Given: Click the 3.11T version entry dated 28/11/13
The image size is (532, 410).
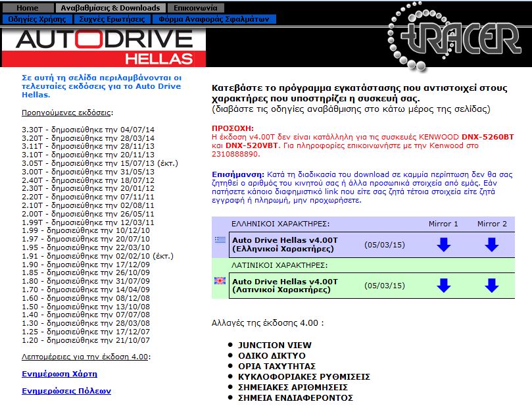Looking at the screenshot, I should click(88, 146).
